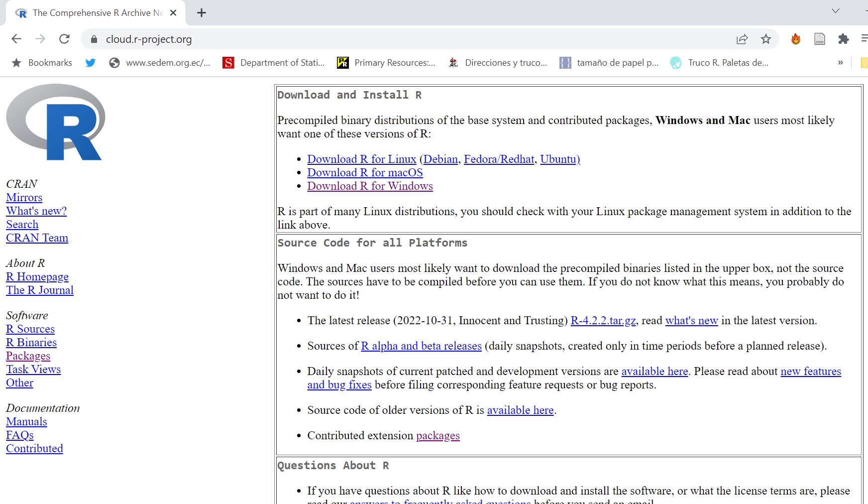Screen dimensions: 868x504
Task: Open the share page icon
Action: [742, 39]
